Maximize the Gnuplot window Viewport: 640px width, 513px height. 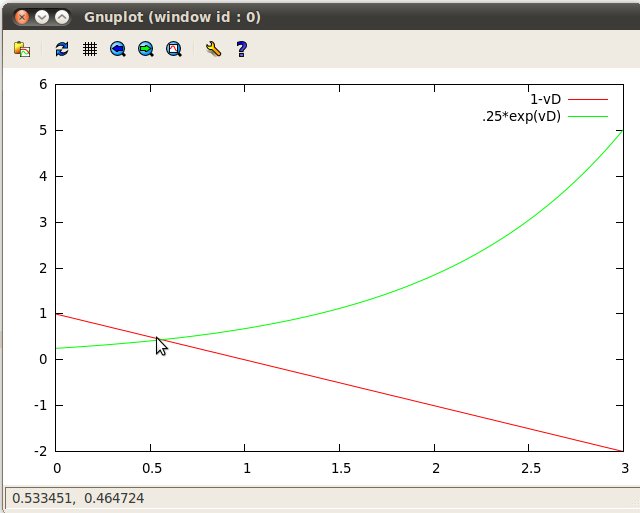[62, 17]
